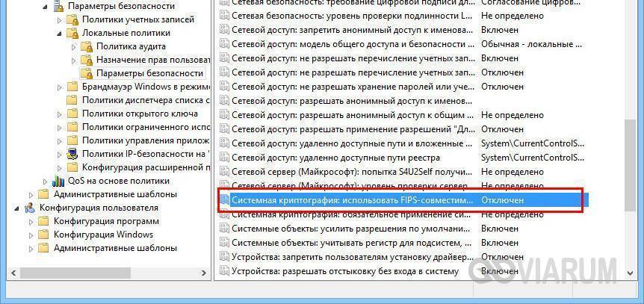The width and height of the screenshot is (644, 304).
Task: Expand the QoS на основе политики node
Action: (46, 182)
